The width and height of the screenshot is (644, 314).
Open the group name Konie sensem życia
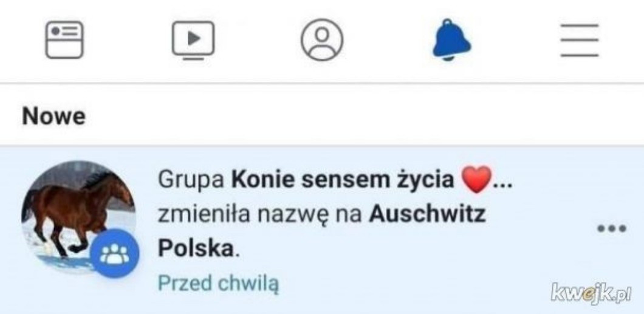pos(343,180)
